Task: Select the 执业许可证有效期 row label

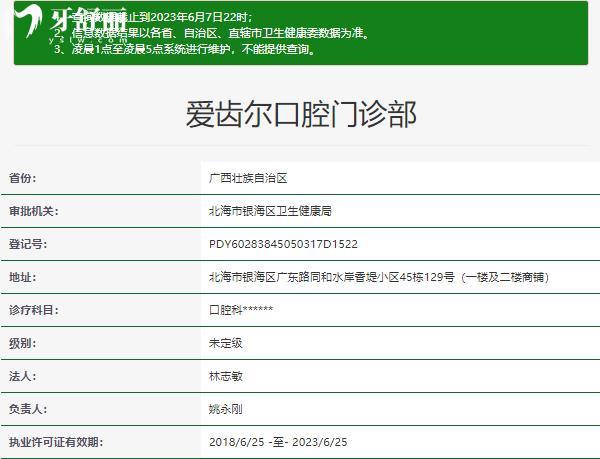Action: [55, 442]
